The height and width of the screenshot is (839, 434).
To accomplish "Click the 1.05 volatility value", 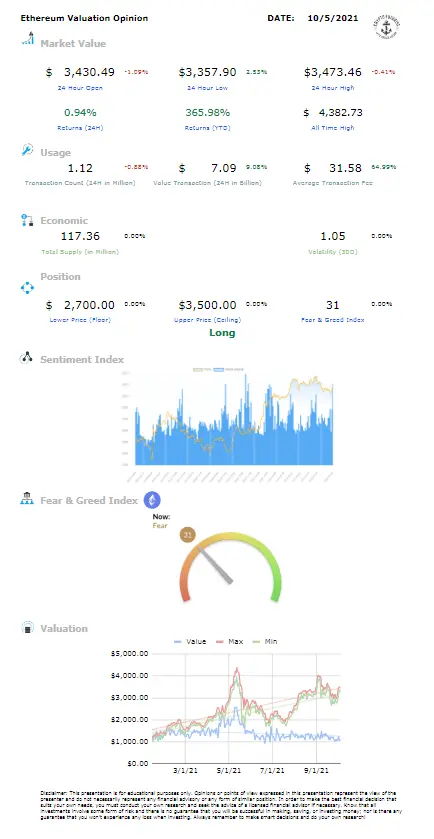I will pyautogui.click(x=333, y=236).
